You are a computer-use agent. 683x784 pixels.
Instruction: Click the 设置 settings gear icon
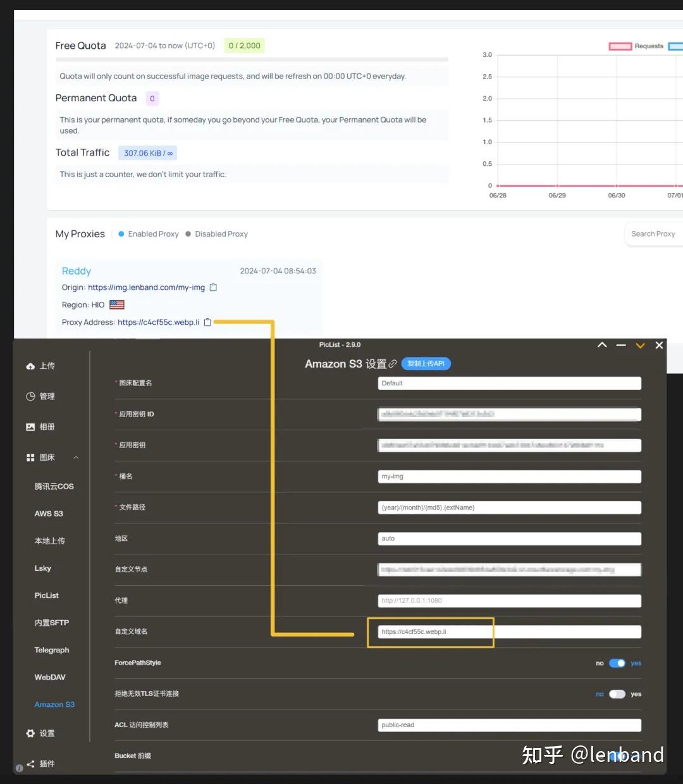tap(30, 733)
